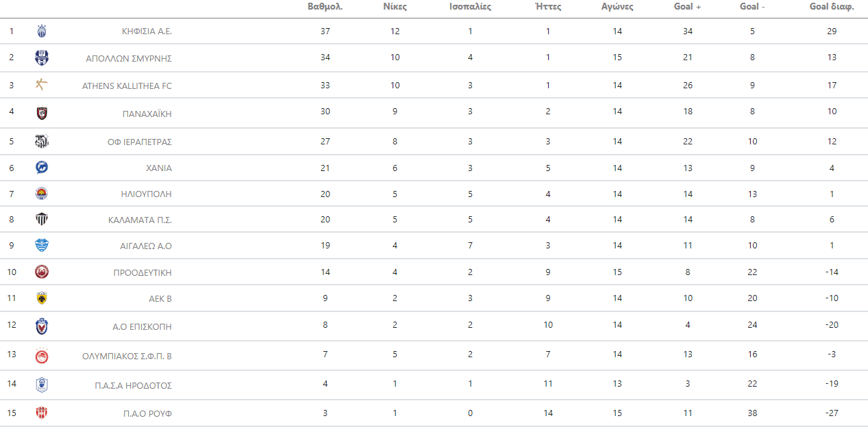Open the ΗΛΙΟΥΠΟΛΗ team name link
The height and width of the screenshot is (427, 868).
click(146, 194)
